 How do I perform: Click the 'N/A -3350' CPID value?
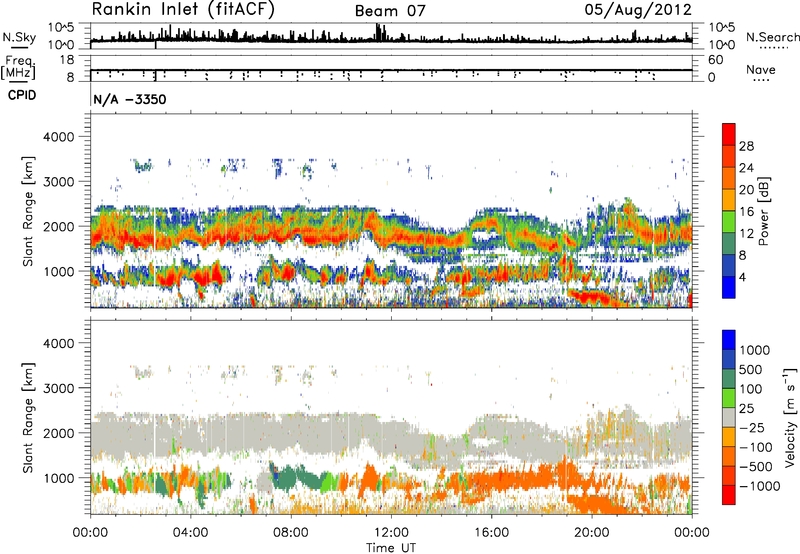click(130, 99)
